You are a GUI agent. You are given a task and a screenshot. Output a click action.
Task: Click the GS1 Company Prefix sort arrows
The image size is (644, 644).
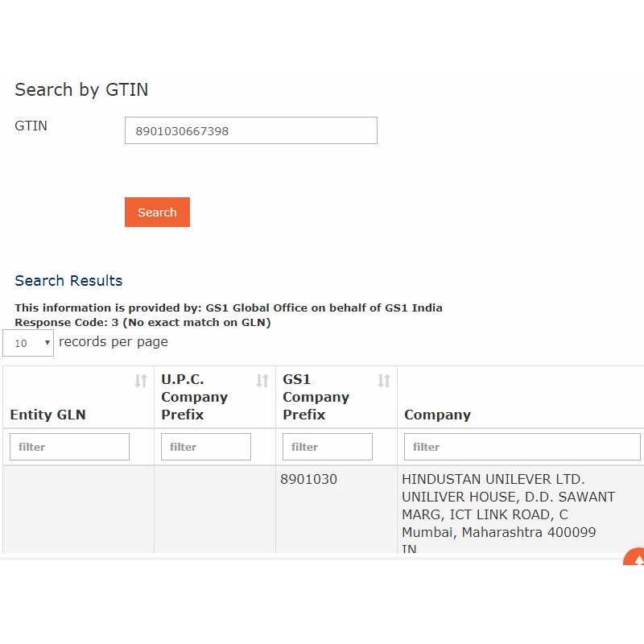pyautogui.click(x=384, y=381)
